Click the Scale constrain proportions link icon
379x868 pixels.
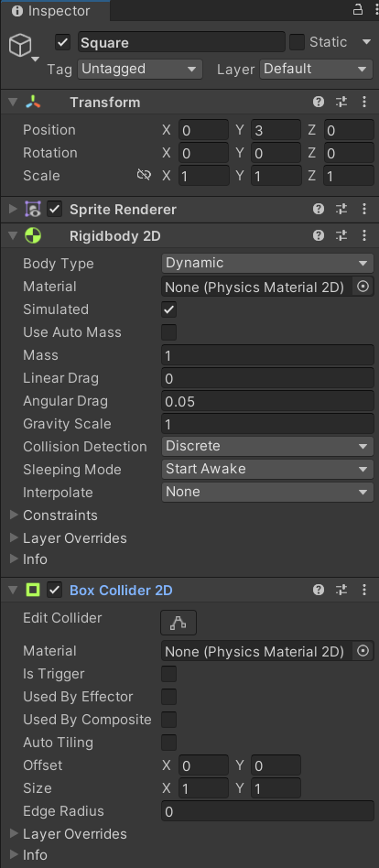click(144, 176)
